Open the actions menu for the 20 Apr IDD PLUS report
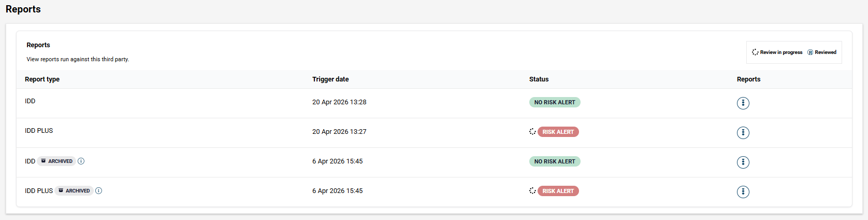This screenshot has width=868, height=220. [743, 132]
